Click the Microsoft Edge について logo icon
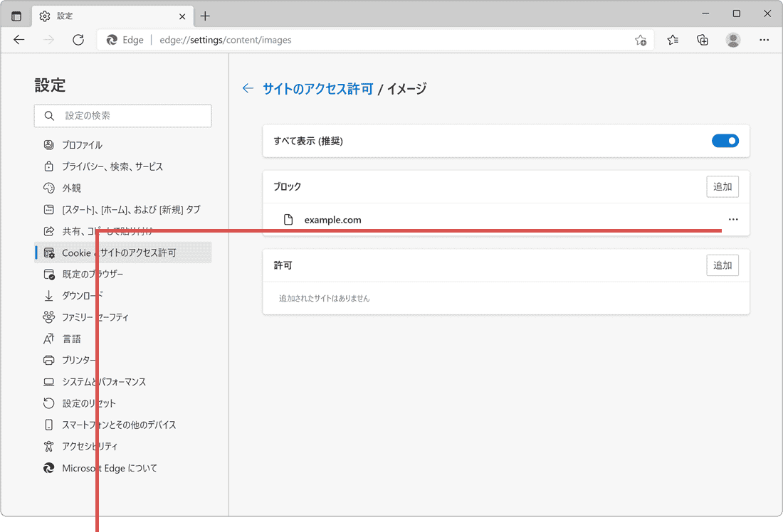 click(48, 468)
